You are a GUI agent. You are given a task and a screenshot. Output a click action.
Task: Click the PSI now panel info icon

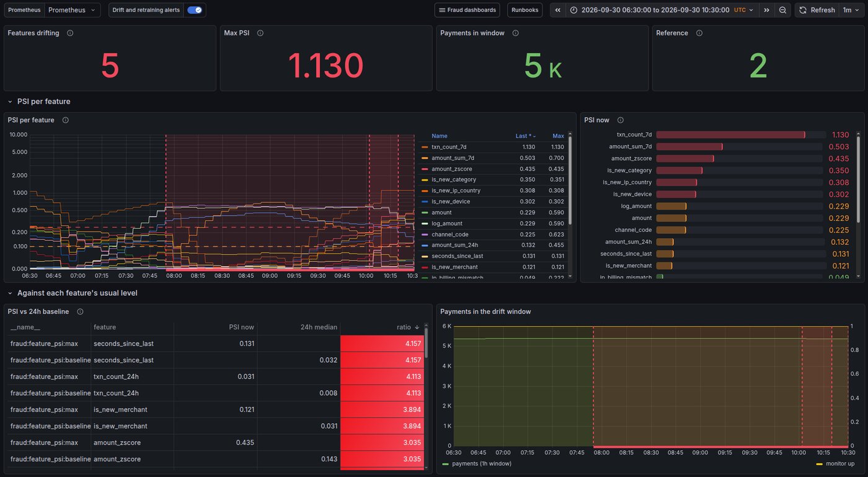pyautogui.click(x=621, y=120)
